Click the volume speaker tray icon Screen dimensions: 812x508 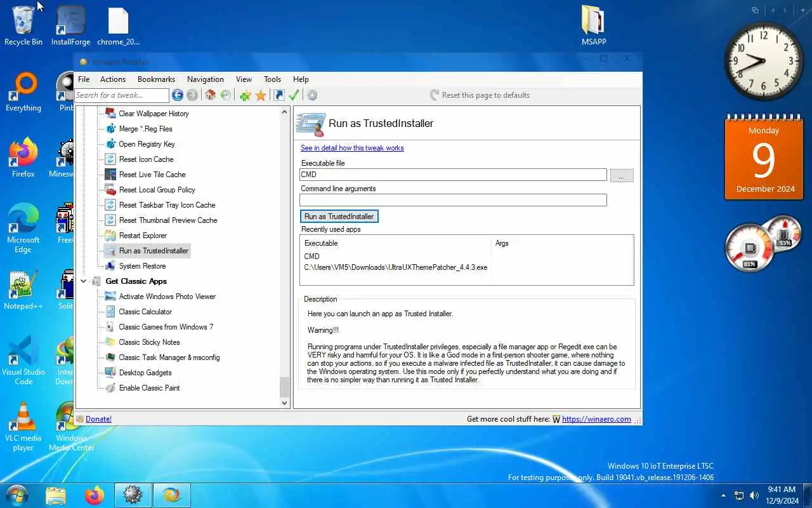point(754,495)
